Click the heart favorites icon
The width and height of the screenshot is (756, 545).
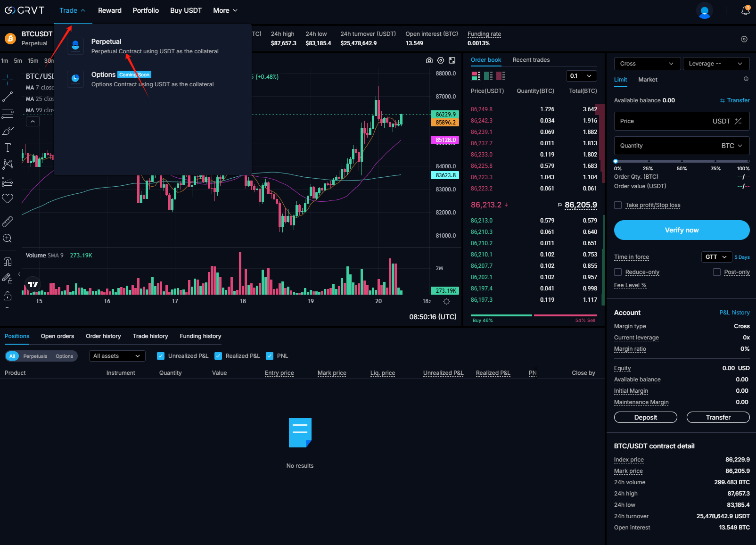click(8, 198)
